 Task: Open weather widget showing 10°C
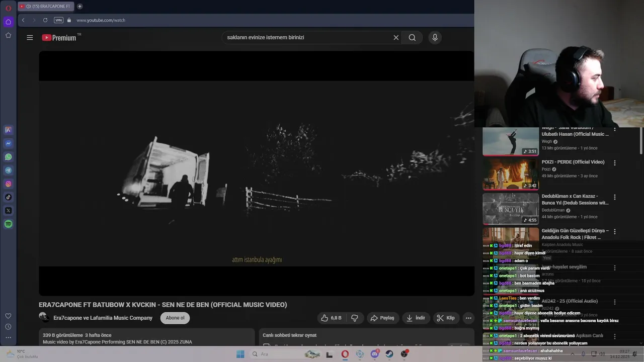21,354
